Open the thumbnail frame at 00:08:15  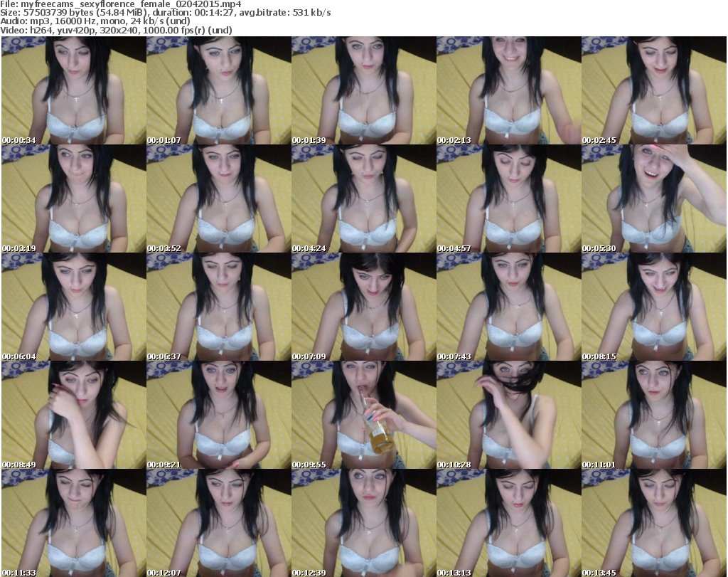click(x=654, y=307)
